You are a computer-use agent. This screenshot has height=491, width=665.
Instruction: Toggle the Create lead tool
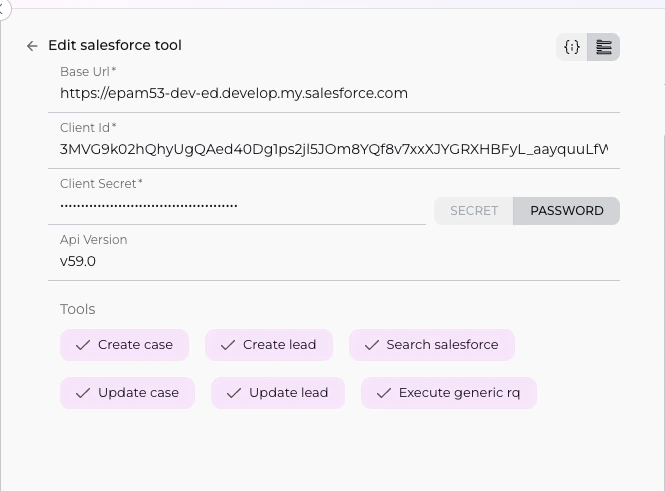click(x=269, y=345)
